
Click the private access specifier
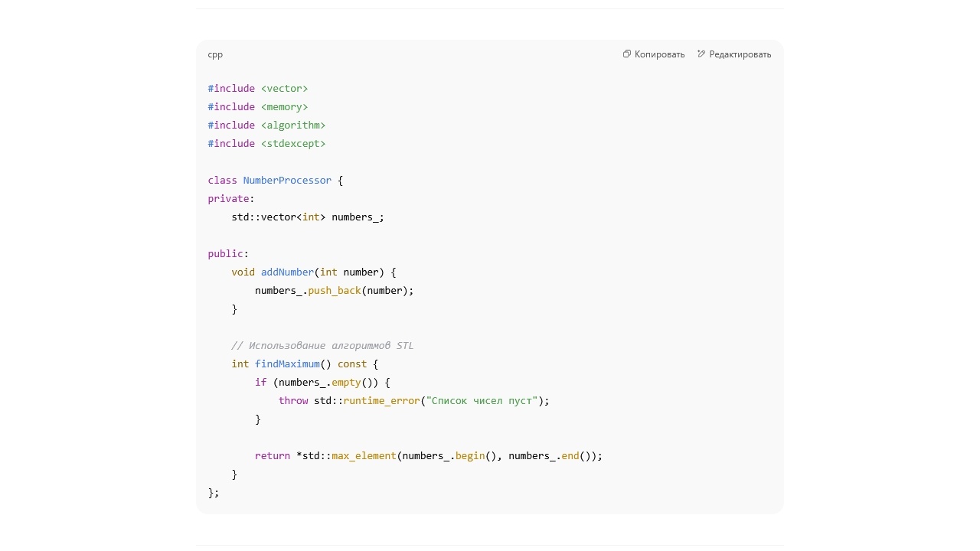228,198
